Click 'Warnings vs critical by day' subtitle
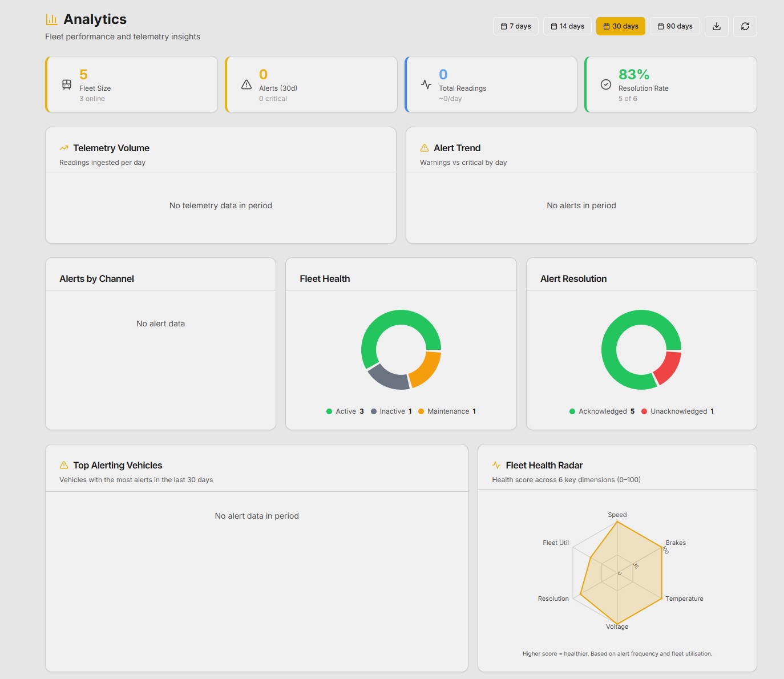 point(463,163)
